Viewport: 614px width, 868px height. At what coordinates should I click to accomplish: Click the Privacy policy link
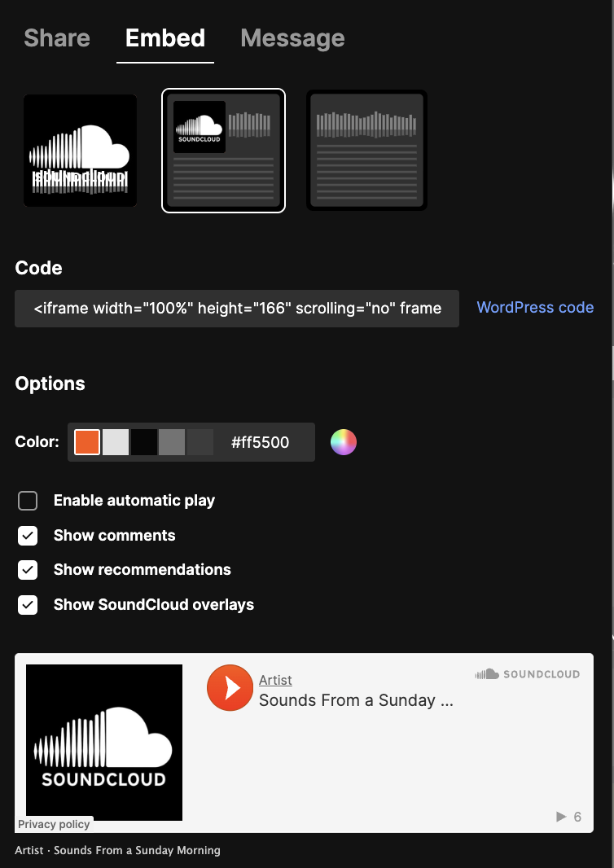point(54,824)
